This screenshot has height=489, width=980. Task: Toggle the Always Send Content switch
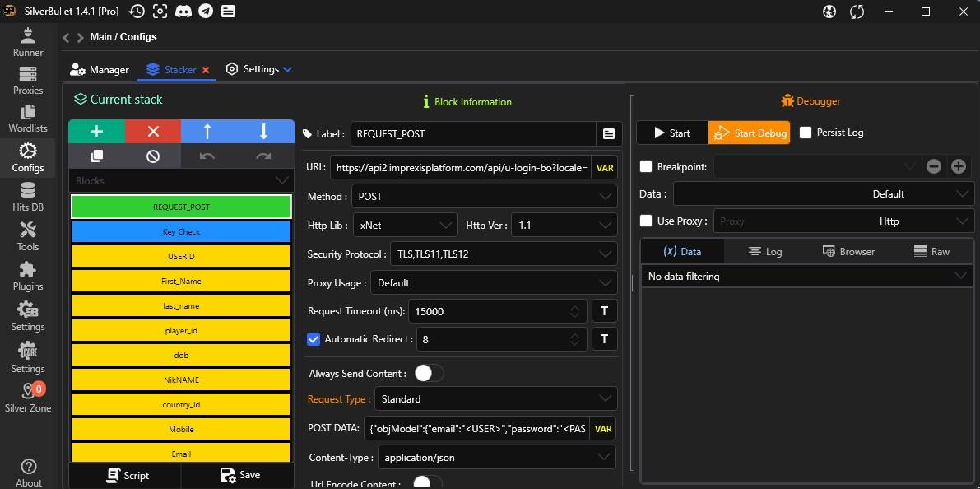[x=429, y=373]
